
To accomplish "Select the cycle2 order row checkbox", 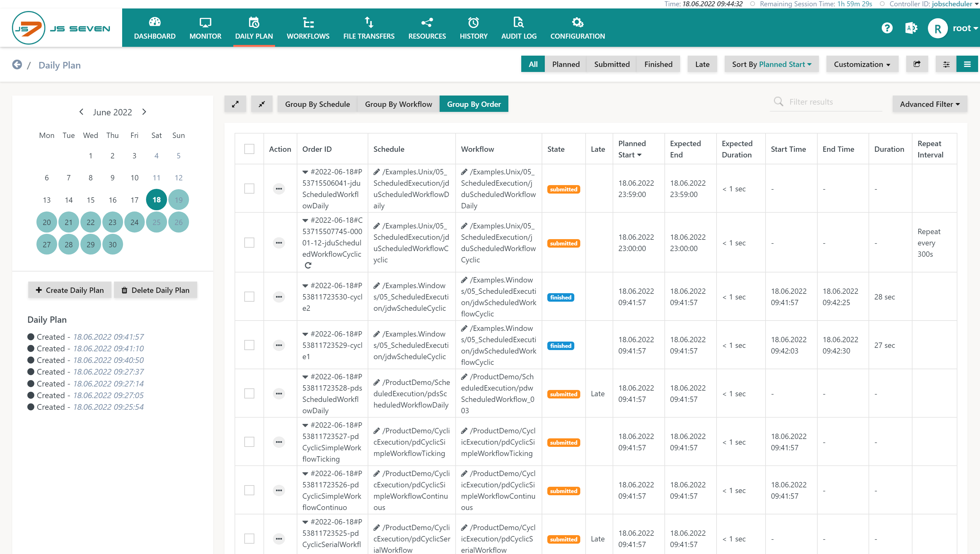I will coord(249,297).
